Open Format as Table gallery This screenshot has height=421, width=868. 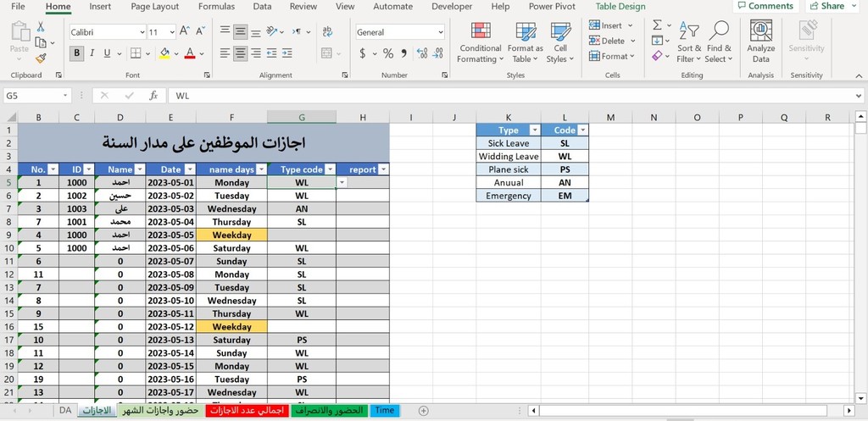pos(525,42)
